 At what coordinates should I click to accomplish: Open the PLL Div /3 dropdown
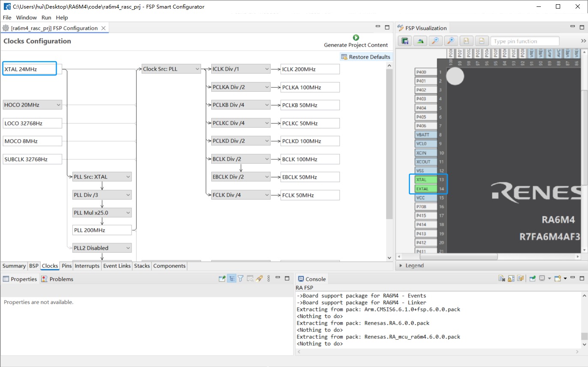102,195
